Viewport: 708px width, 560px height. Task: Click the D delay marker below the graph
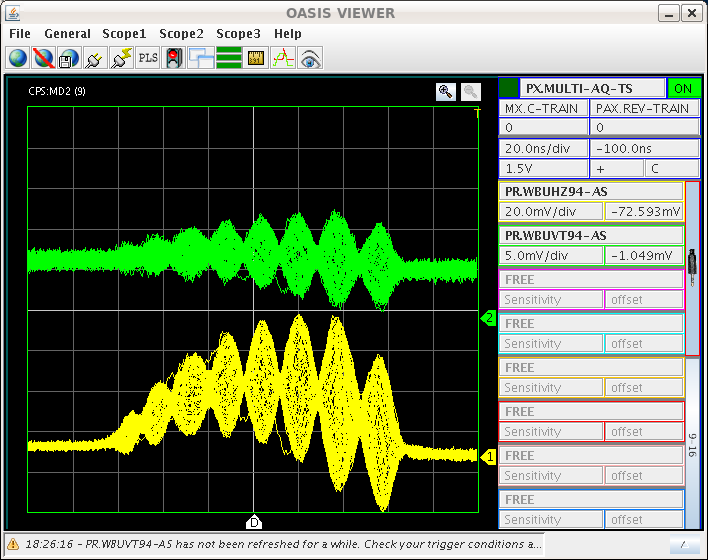coord(254,522)
